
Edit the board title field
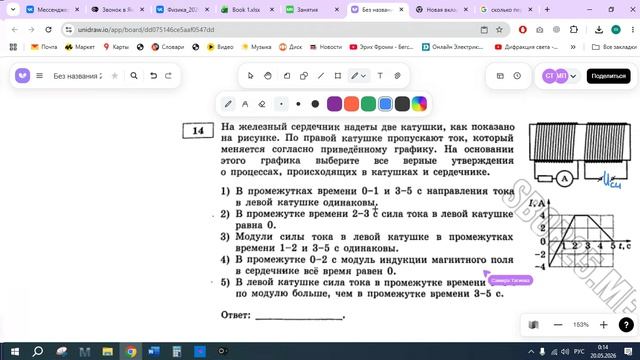tap(78, 76)
